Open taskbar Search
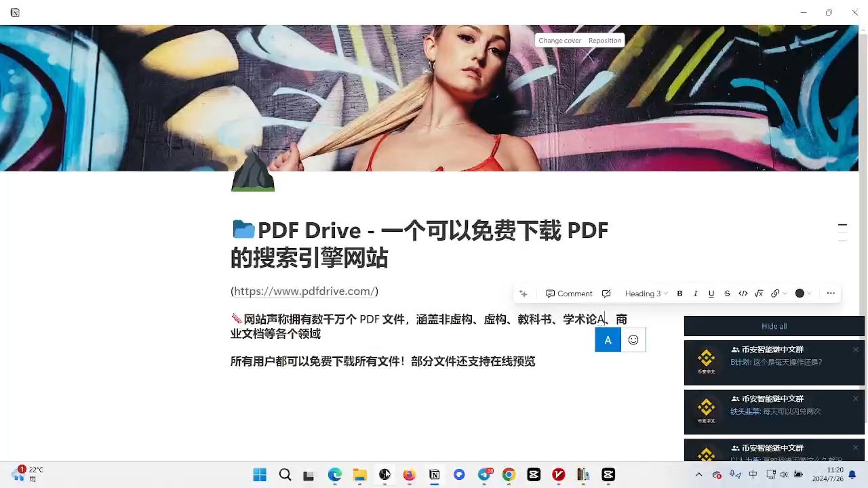 [285, 474]
